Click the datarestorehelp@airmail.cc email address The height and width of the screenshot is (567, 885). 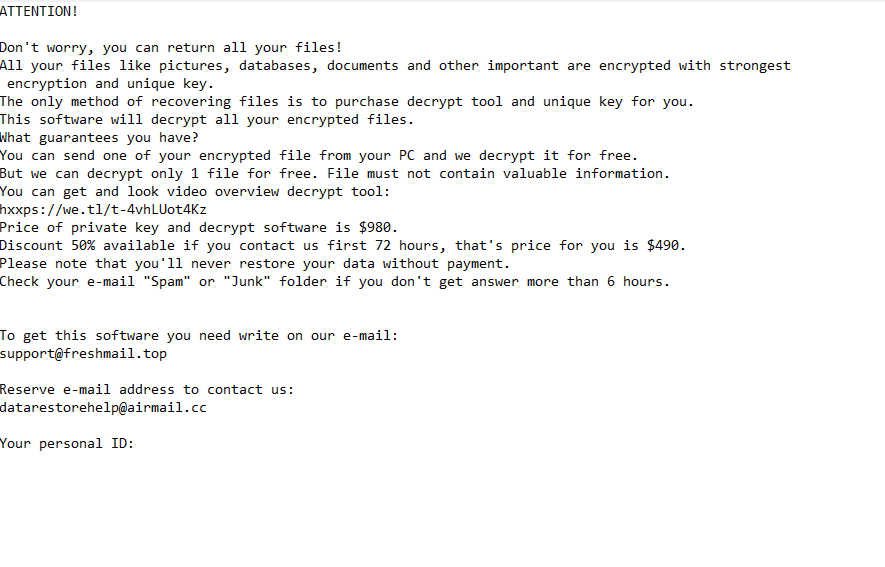click(x=103, y=408)
